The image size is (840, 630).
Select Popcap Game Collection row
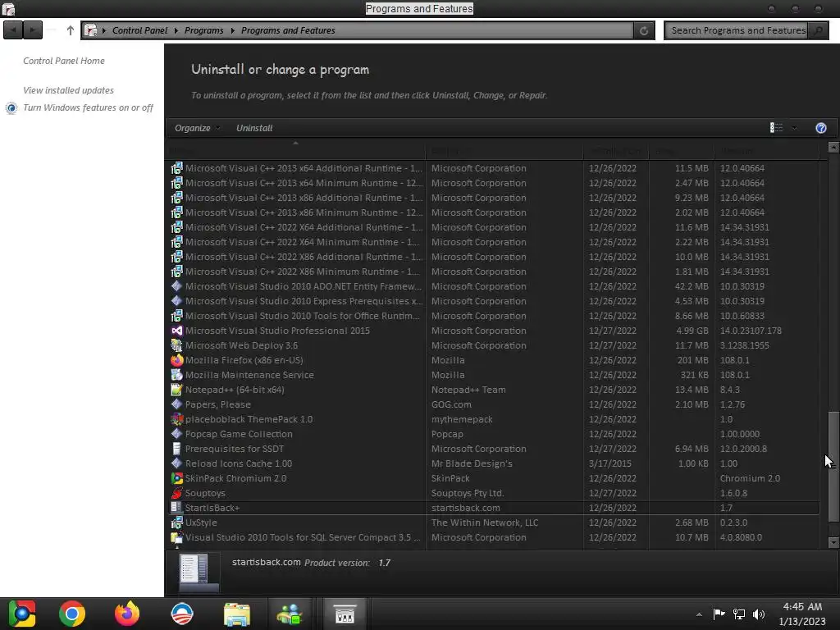pos(495,434)
